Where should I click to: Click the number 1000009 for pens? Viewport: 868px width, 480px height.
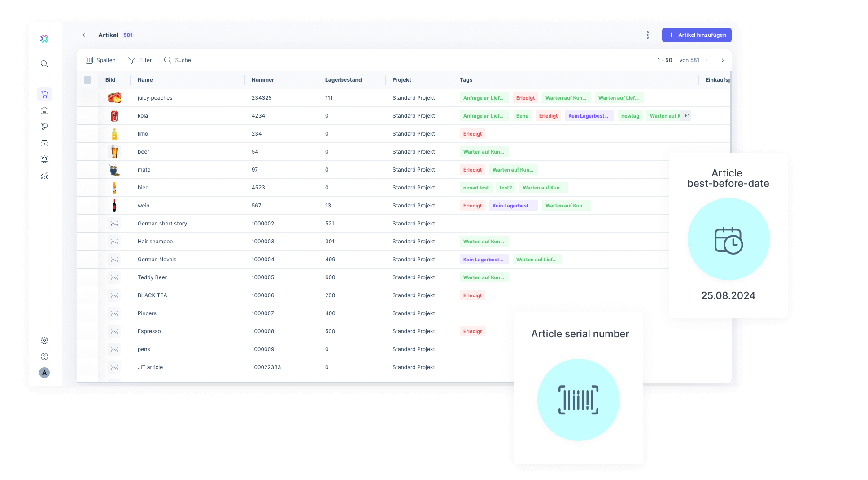click(x=263, y=349)
